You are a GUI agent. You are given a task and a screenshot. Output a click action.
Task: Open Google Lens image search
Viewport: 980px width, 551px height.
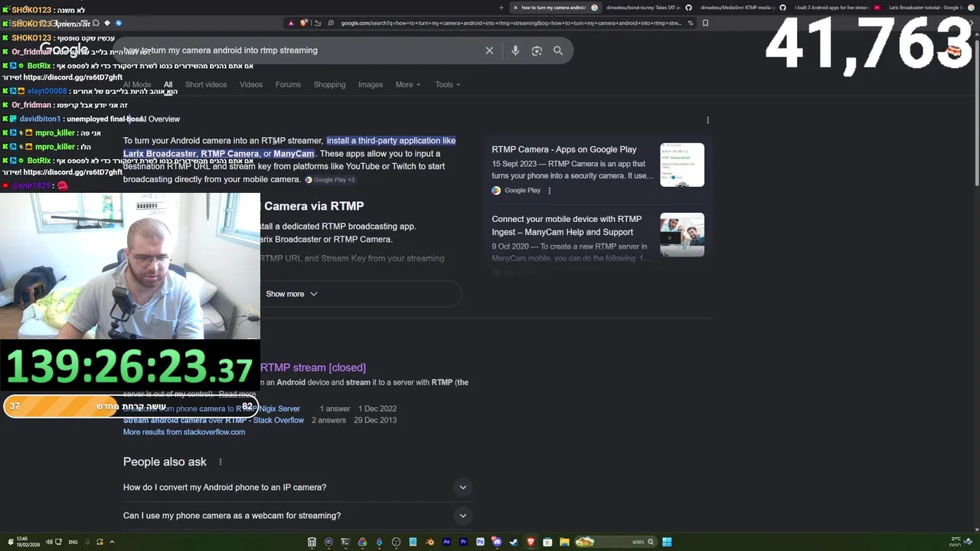tap(537, 51)
